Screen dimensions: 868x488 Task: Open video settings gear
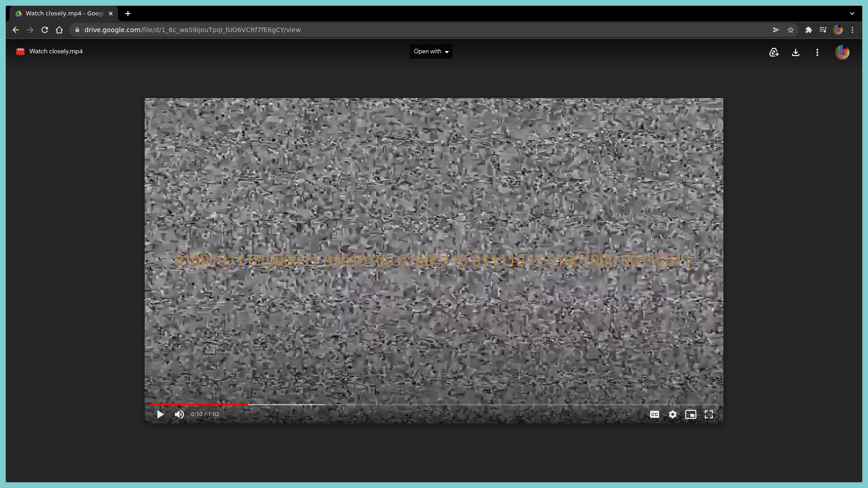(673, 414)
